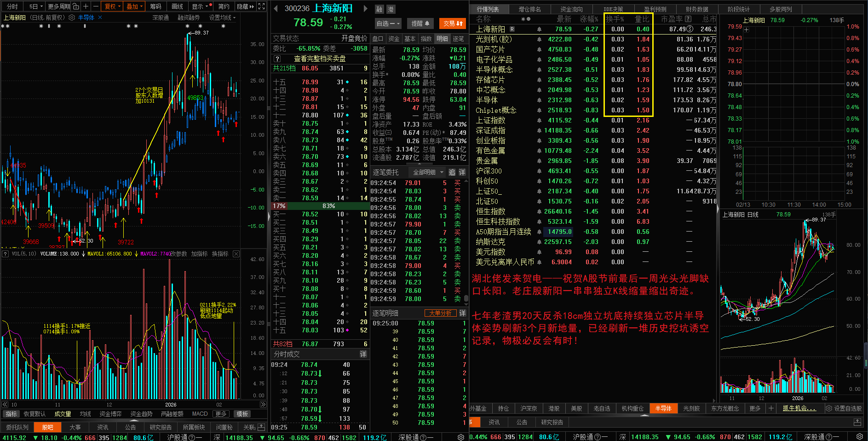This screenshot has height=441, width=868.
Task: Switch to the 分时 intraday tab
Action: [12, 6]
